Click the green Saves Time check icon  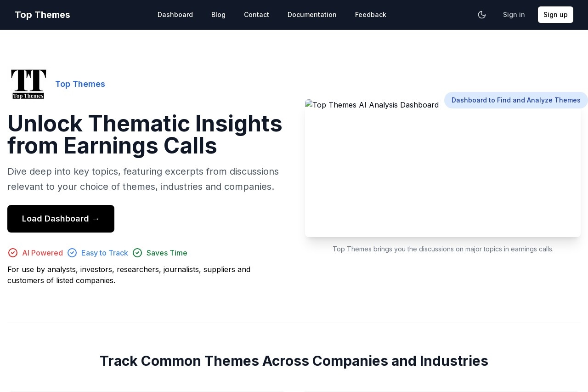tap(137, 253)
